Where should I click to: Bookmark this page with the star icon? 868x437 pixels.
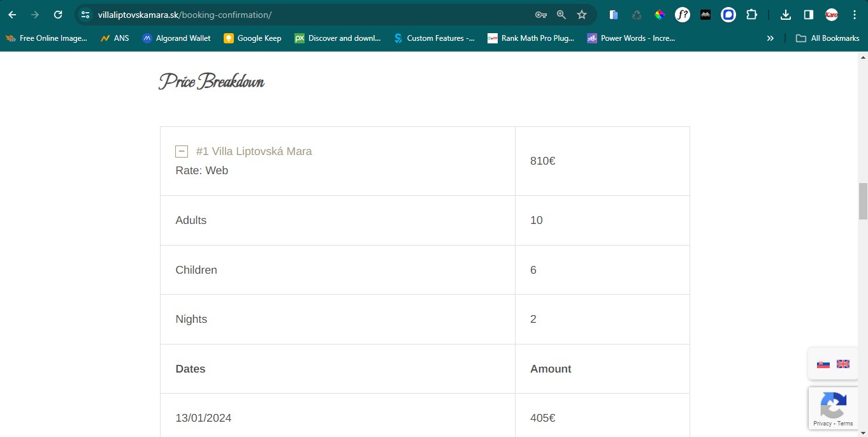coord(581,15)
